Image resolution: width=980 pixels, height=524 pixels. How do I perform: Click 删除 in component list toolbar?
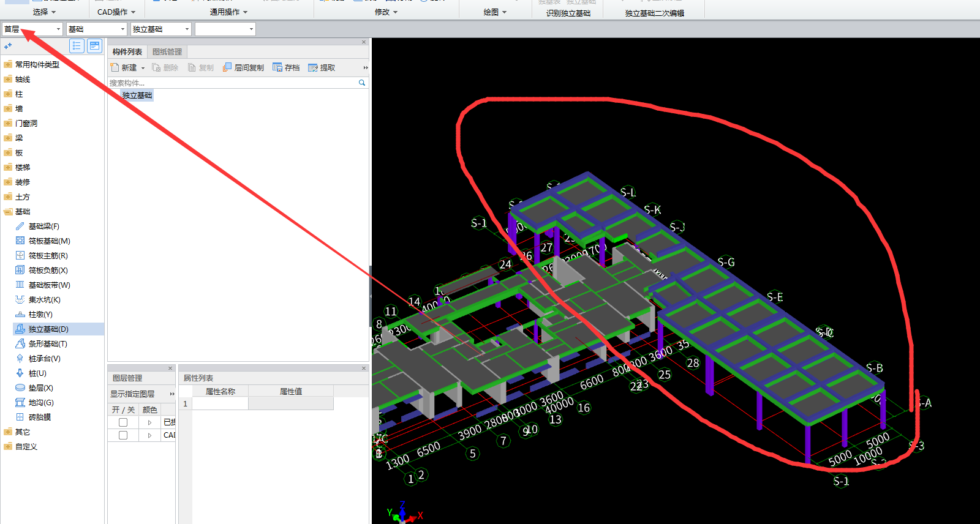click(x=165, y=67)
